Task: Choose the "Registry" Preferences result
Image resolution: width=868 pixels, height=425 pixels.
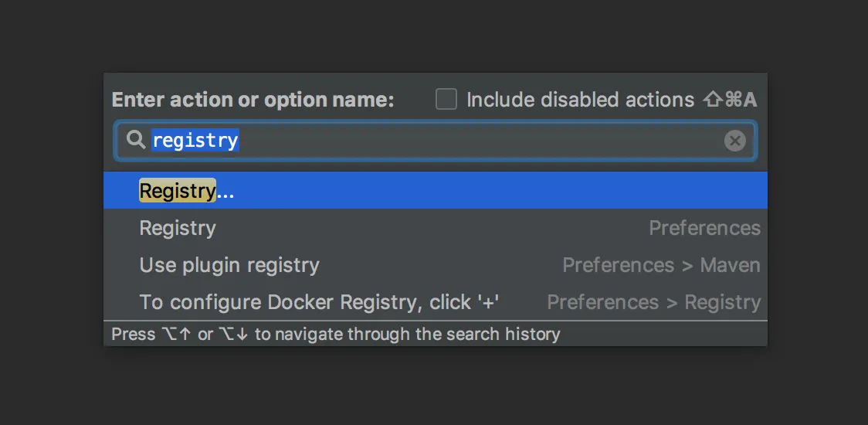Action: pos(435,228)
